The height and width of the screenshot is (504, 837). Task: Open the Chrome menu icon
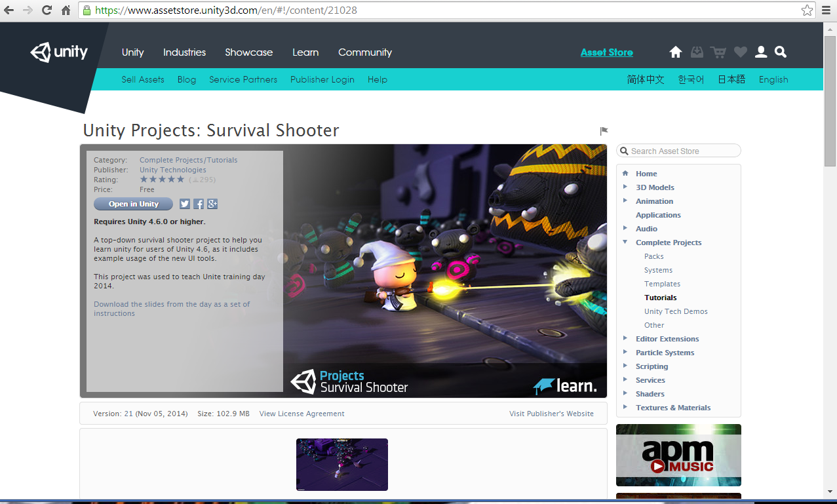pyautogui.click(x=826, y=10)
